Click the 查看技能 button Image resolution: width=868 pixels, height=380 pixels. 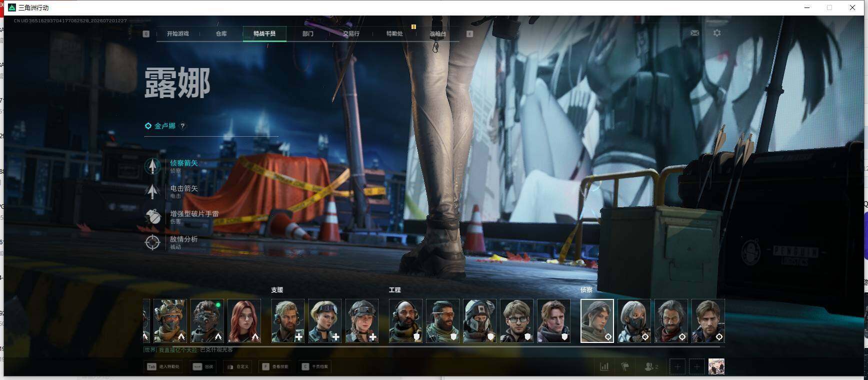coord(275,367)
